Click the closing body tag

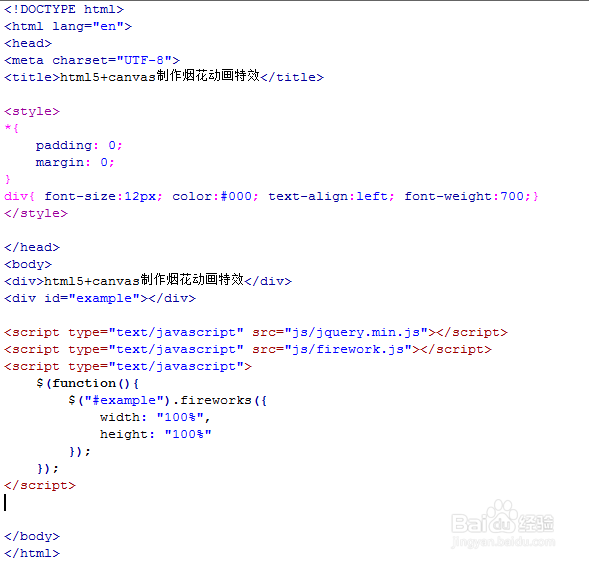(32, 536)
